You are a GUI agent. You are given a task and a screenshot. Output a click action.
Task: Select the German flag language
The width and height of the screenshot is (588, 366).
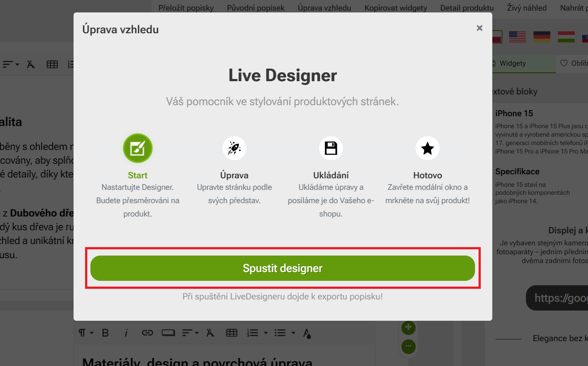pyautogui.click(x=541, y=37)
